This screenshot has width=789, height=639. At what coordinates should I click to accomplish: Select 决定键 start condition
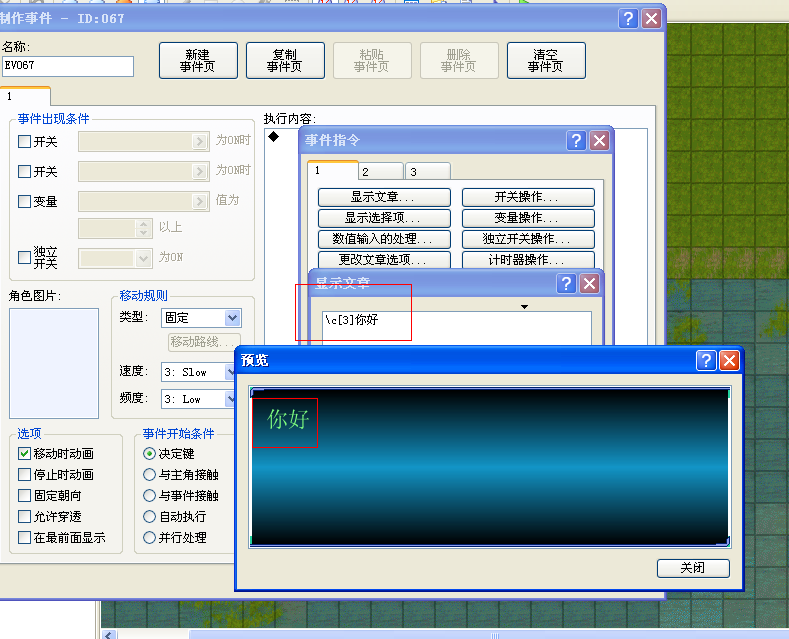pyautogui.click(x=149, y=453)
